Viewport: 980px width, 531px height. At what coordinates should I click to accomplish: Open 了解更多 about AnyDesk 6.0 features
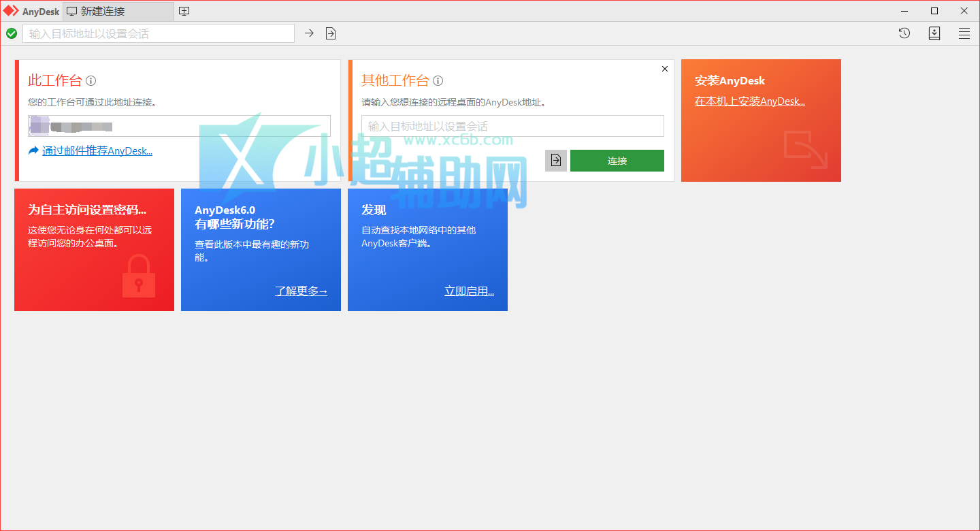(301, 291)
